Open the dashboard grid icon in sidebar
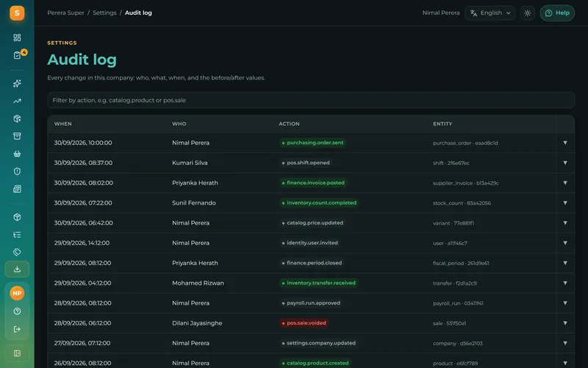 tap(17, 38)
